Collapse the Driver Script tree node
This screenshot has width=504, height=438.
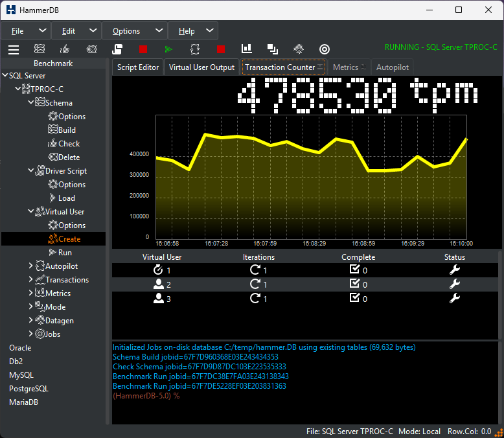tap(31, 170)
